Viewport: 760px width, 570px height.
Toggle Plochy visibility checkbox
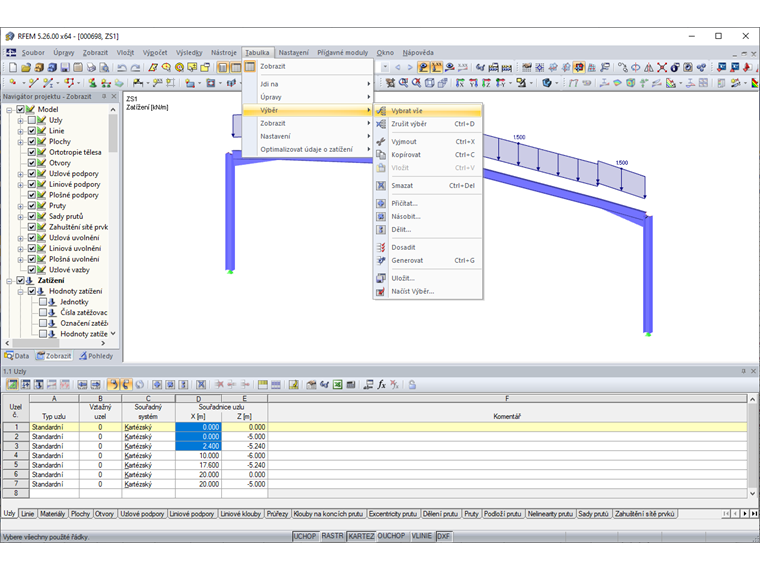click(32, 141)
